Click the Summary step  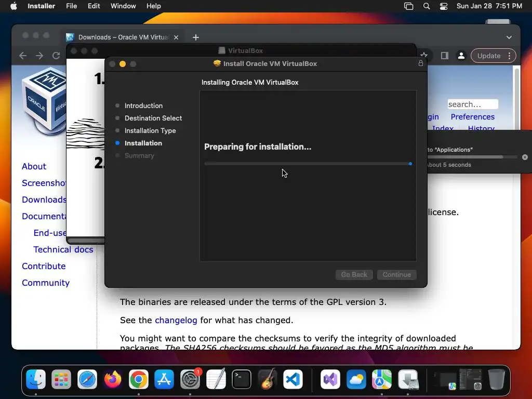click(139, 156)
